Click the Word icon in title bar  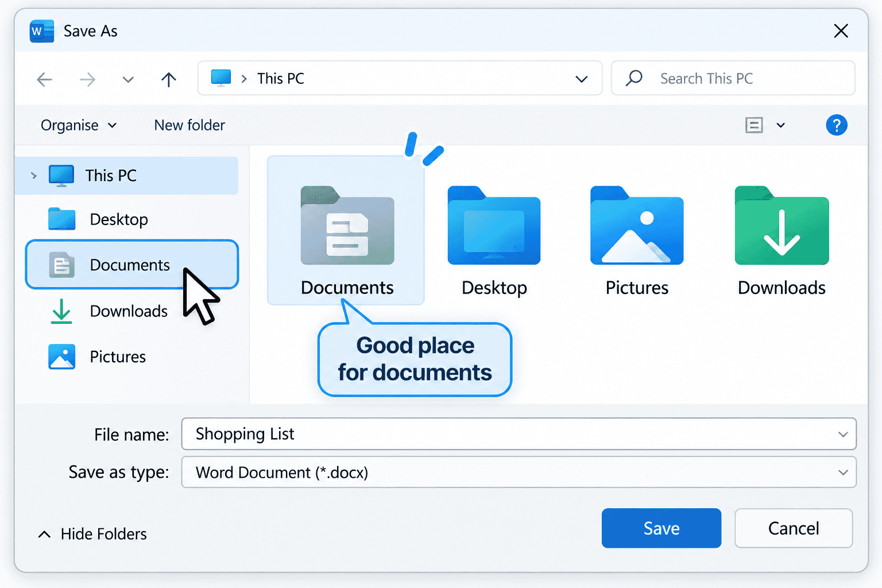41,31
